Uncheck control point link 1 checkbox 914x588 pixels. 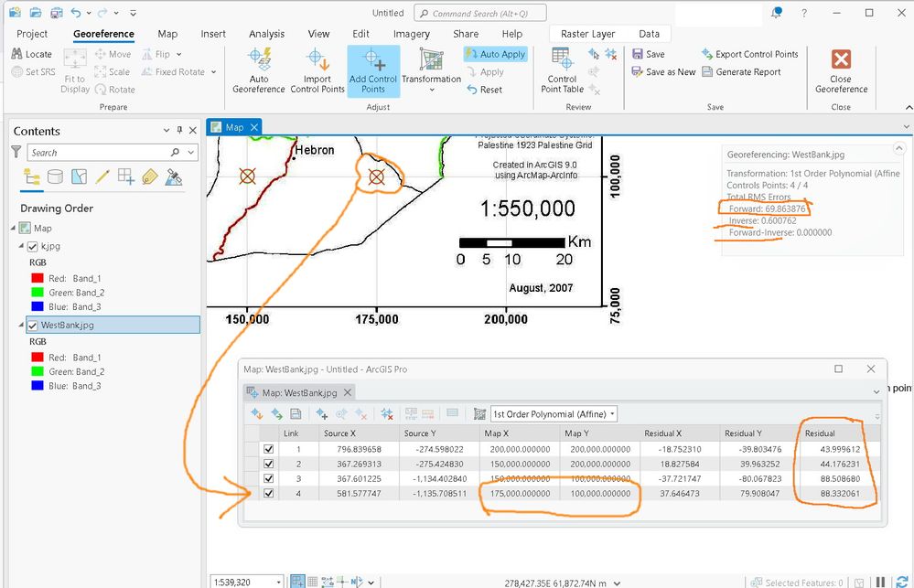(269, 449)
